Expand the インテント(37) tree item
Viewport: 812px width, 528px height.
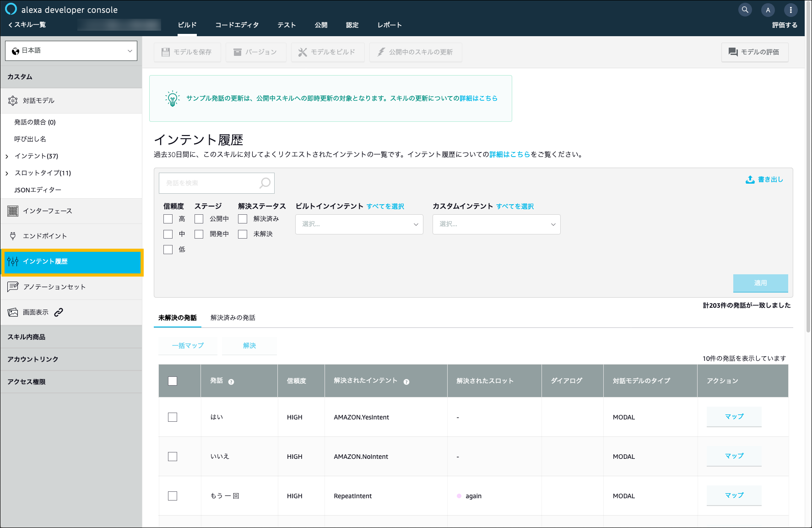coord(7,157)
